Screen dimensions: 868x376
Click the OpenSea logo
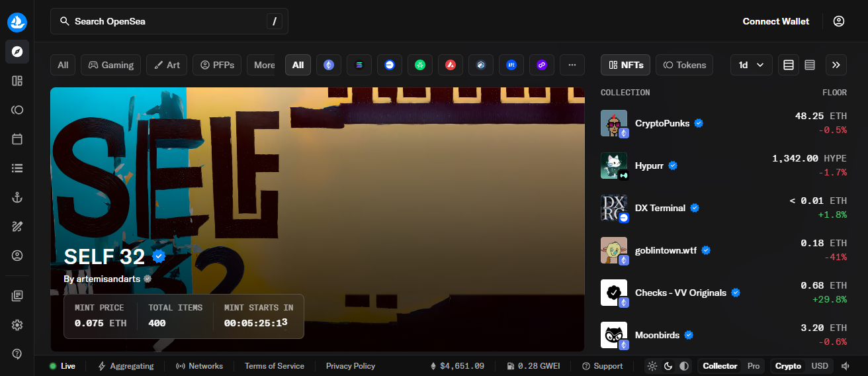coord(17,23)
